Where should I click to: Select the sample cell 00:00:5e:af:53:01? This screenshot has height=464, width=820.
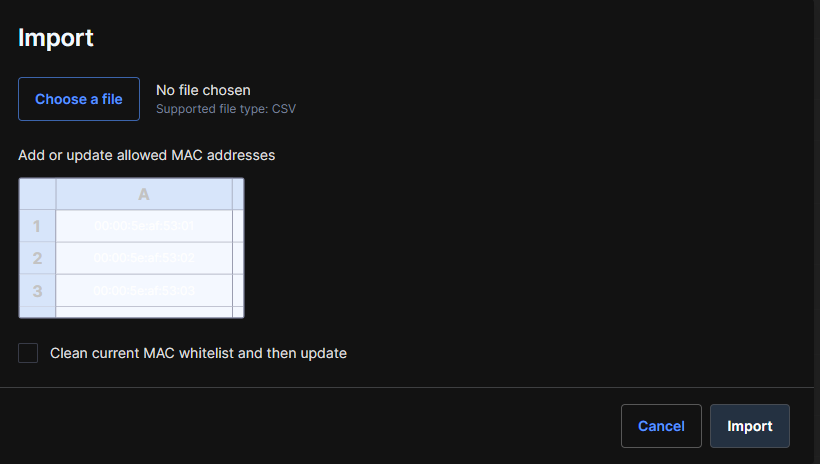pos(144,226)
